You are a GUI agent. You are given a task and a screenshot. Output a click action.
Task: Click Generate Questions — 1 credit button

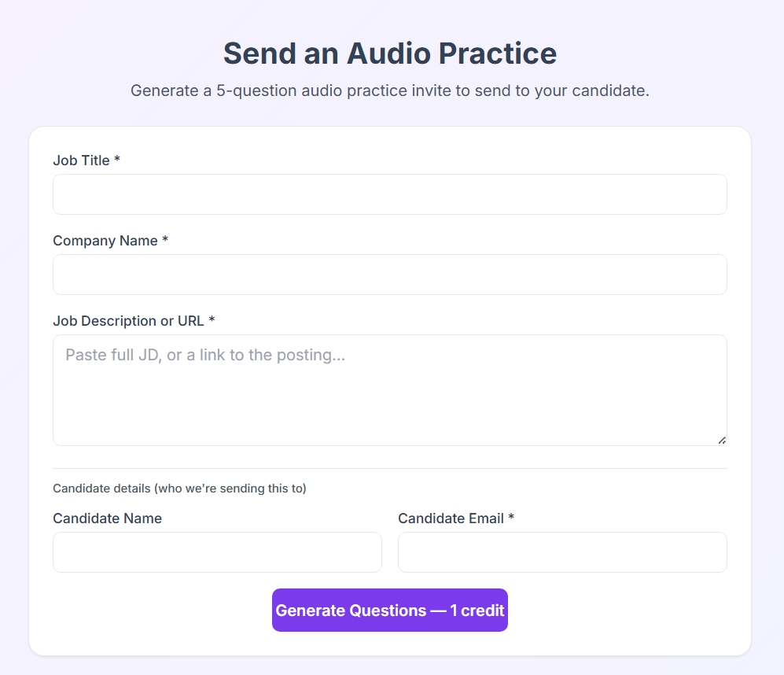[x=389, y=610]
